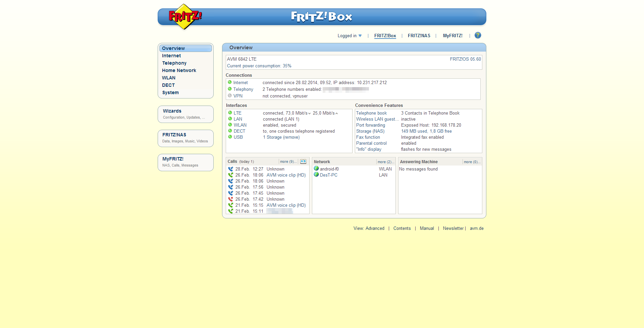The height and width of the screenshot is (328, 644).
Task: Expand more (0) answering machine messages
Action: (x=472, y=162)
